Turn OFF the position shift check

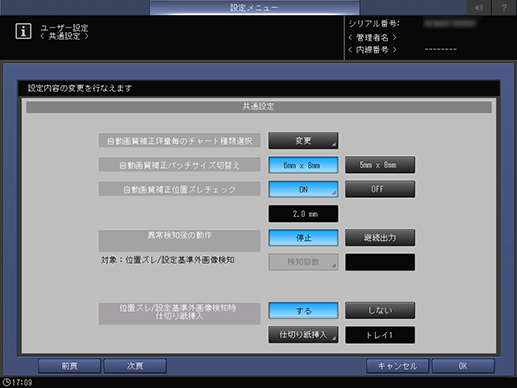coord(380,189)
